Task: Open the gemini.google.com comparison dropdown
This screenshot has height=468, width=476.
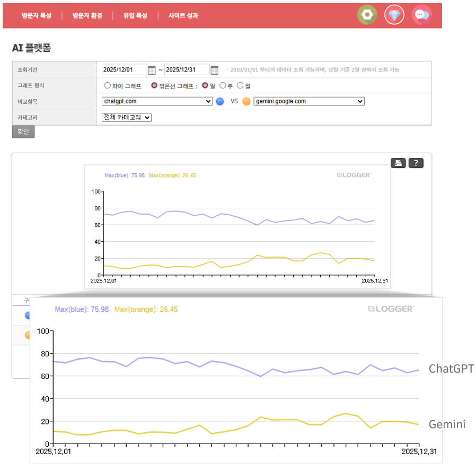Action: coord(308,101)
